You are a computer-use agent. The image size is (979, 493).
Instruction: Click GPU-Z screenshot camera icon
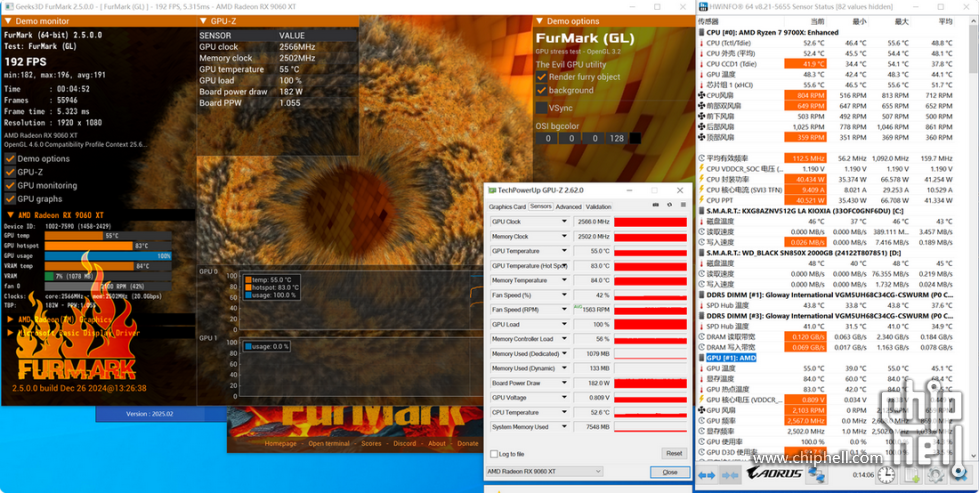click(x=656, y=205)
